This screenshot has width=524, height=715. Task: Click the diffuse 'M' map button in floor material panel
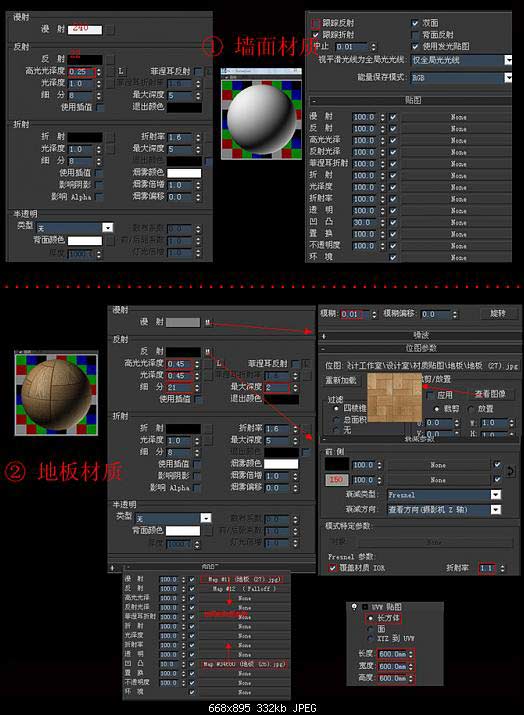(x=208, y=322)
